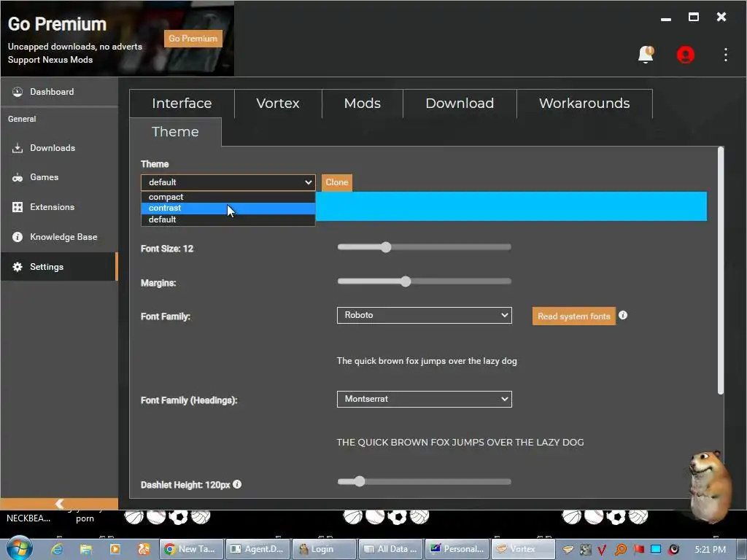The width and height of the screenshot is (747, 560).
Task: Click info icon next to Dashlet Height
Action: 237,484
